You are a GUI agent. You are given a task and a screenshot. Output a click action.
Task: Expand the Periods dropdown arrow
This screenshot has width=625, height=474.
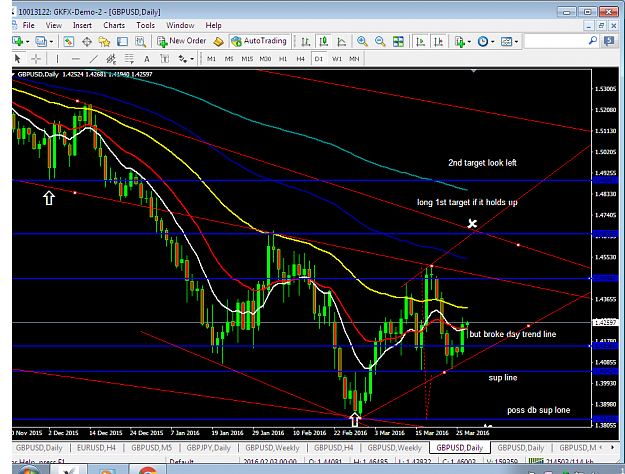[493, 41]
